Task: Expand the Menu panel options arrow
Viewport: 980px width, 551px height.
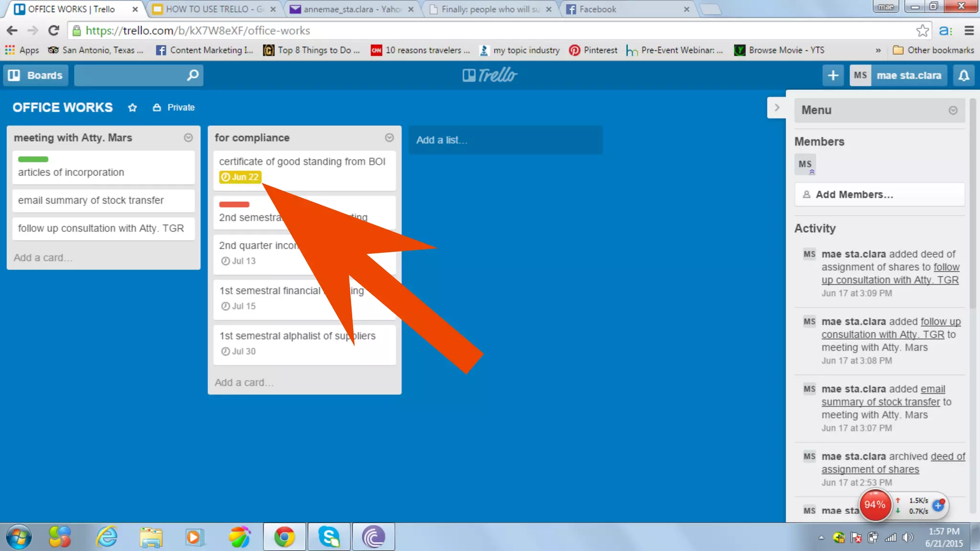Action: (x=953, y=110)
